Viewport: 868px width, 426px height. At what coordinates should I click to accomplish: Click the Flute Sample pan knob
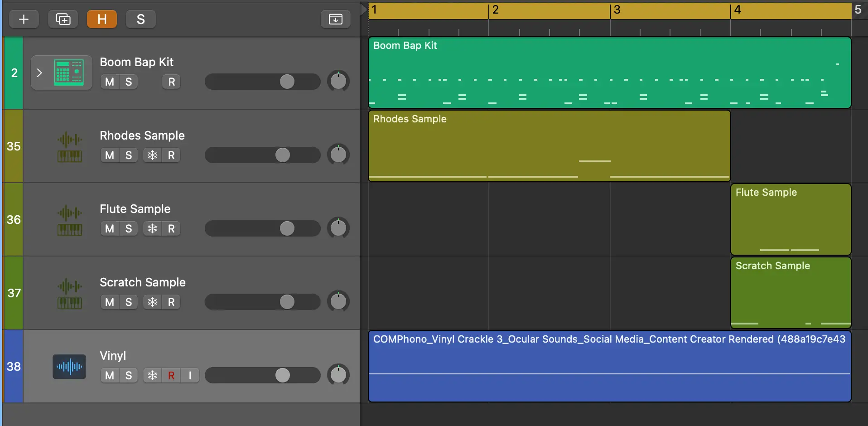click(x=338, y=228)
